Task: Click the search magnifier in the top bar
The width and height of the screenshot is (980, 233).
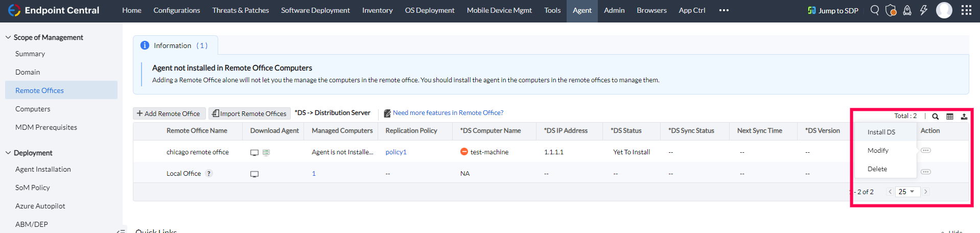Action: tap(875, 10)
